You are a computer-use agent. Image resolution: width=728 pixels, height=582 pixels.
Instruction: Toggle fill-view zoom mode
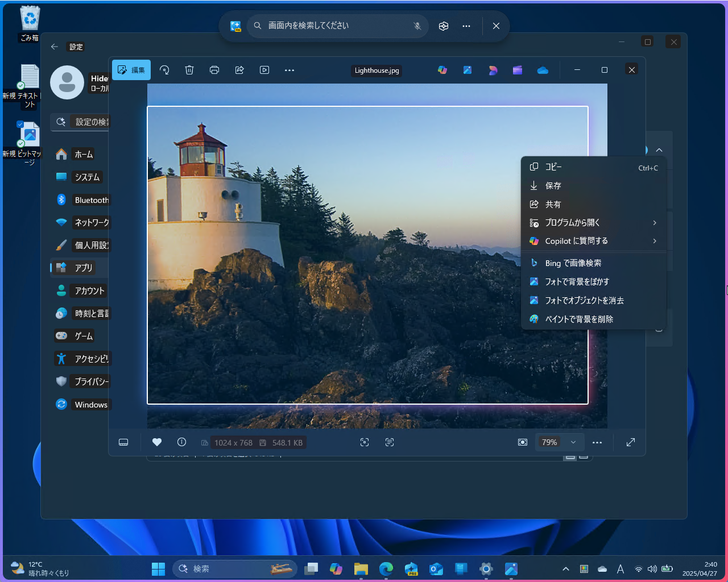[x=523, y=442]
